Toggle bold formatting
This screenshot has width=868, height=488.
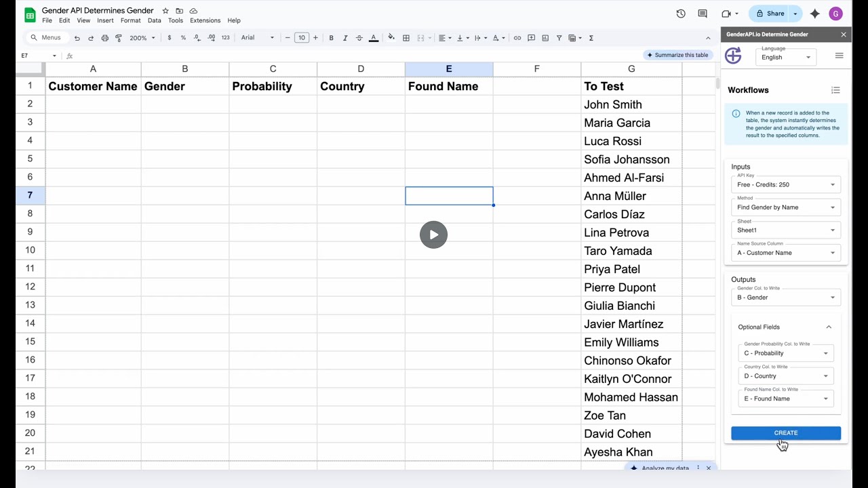pos(331,38)
